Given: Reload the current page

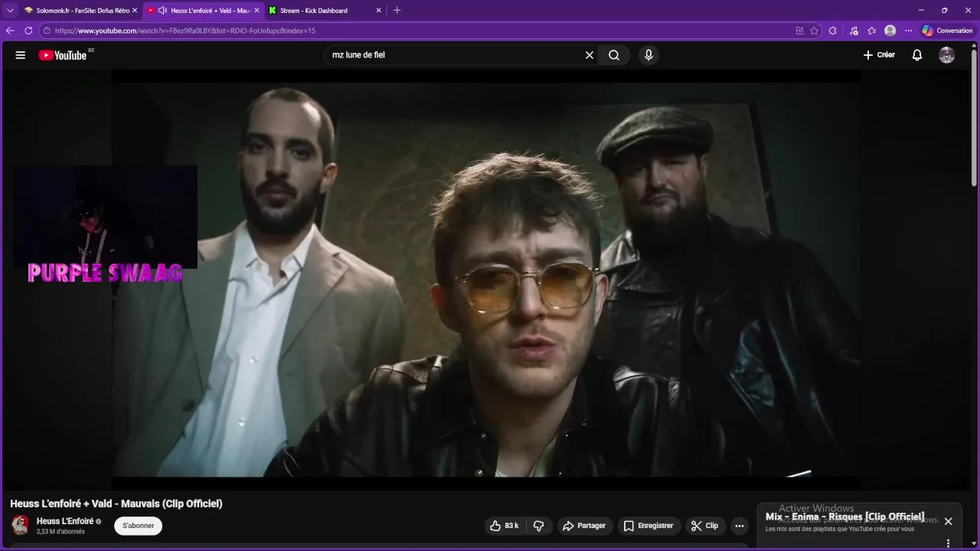Looking at the screenshot, I should coord(28,31).
